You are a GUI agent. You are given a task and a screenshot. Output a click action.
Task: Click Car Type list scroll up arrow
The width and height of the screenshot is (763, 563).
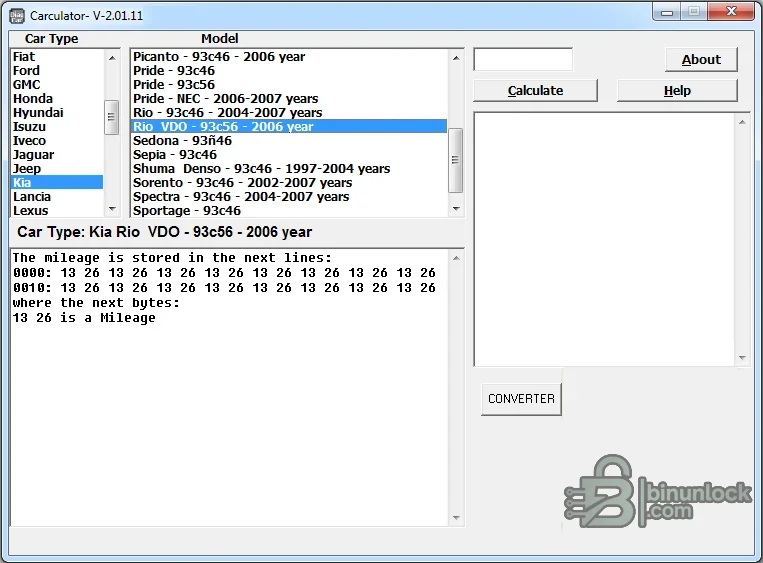coord(112,58)
